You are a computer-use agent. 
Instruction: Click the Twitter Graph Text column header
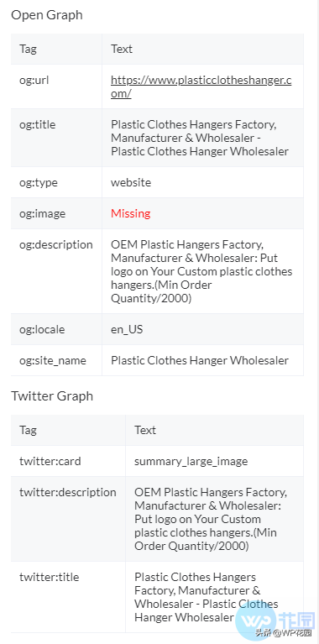click(145, 430)
